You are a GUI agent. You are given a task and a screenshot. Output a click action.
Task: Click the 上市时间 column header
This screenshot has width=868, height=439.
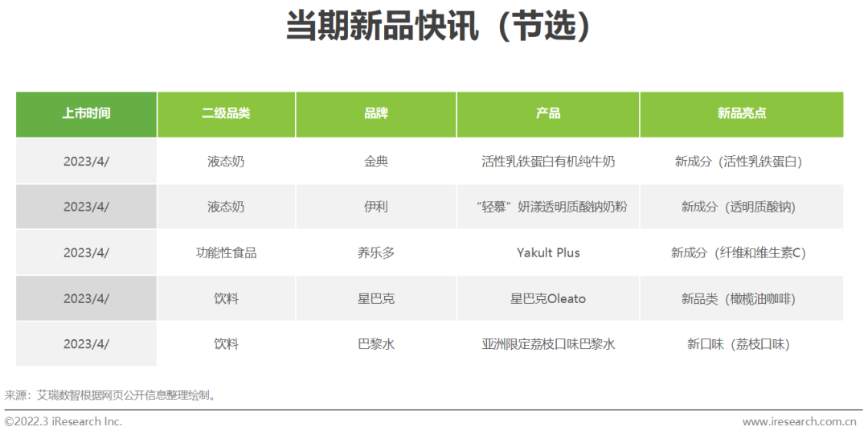click(86, 114)
